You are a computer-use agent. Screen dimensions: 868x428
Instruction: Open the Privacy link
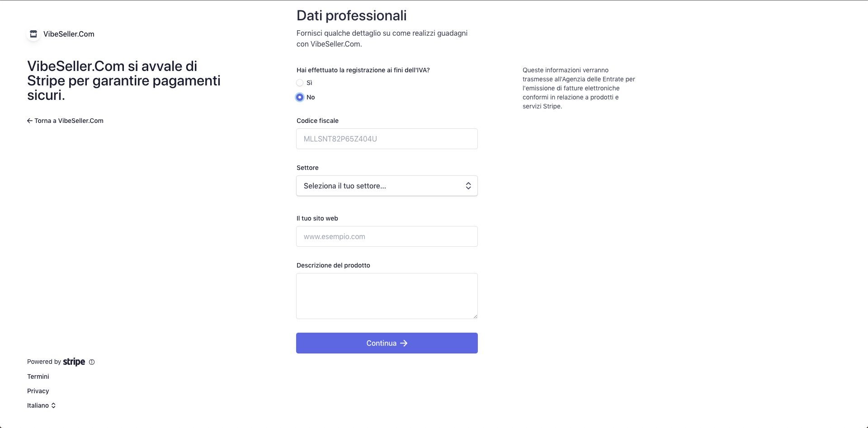tap(38, 391)
